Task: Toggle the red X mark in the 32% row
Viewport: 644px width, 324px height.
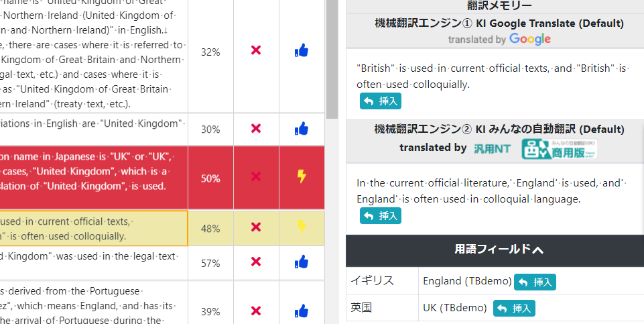Action: point(256,50)
